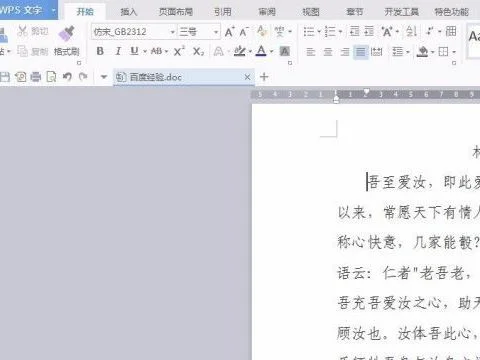480x360 pixels.
Task: Switch to the 开发工具 ribbon tab
Action: (x=401, y=12)
